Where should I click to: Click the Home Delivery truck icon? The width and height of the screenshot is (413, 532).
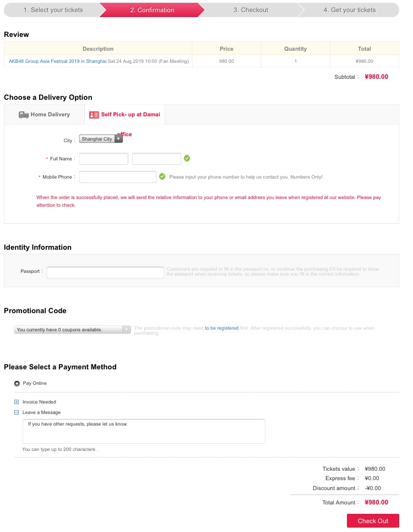(23, 115)
